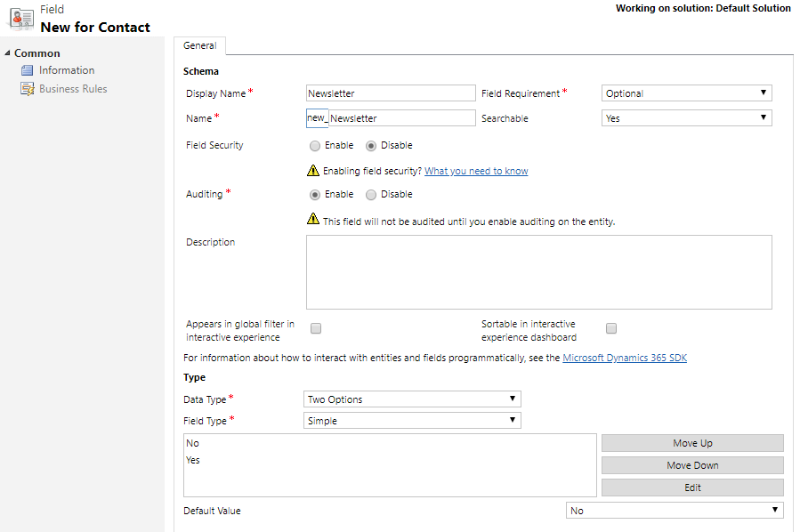This screenshot has height=532, width=800.
Task: Collapse the Common section
Action: [x=7, y=53]
